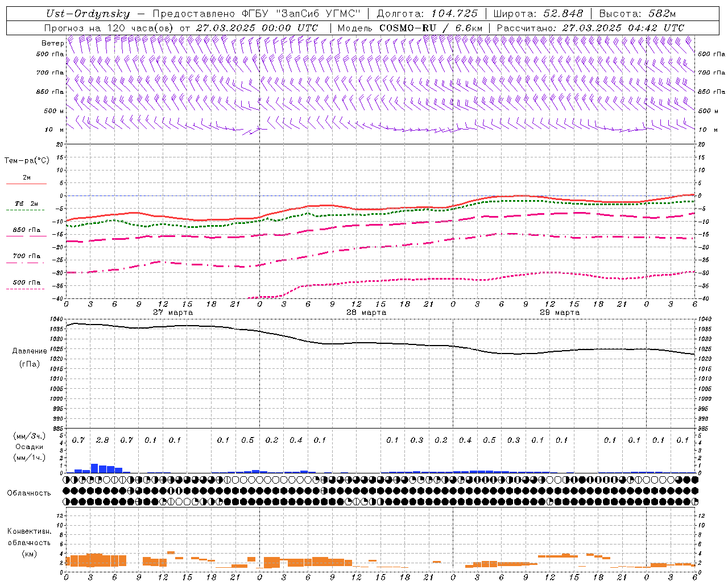Click the Облачность cloud cover label
The image size is (728, 582).
(x=29, y=493)
